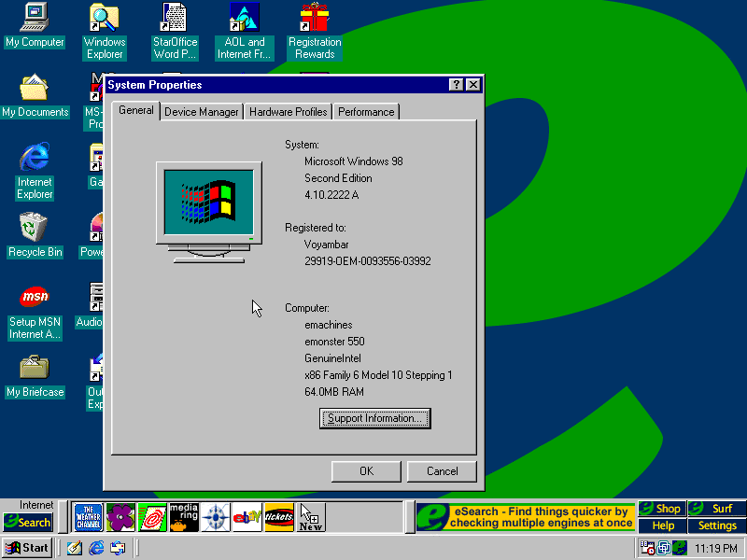
Task: Switch to the Device Manager tab
Action: click(201, 112)
